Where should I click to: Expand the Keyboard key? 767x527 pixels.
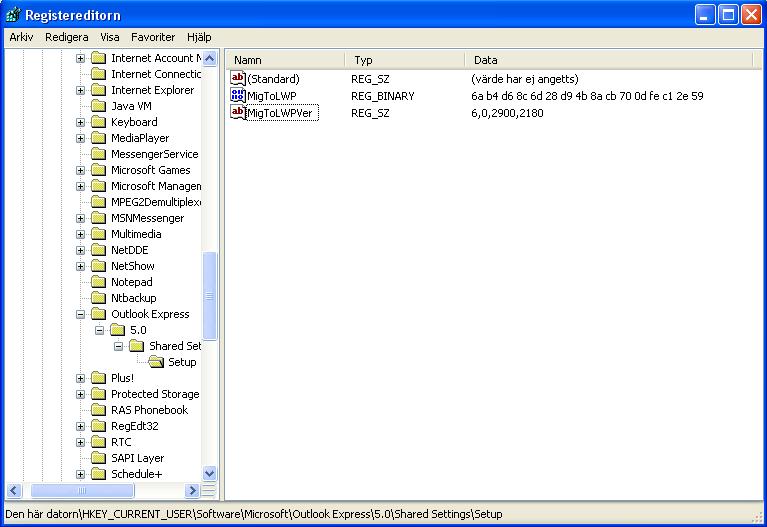[x=80, y=122]
